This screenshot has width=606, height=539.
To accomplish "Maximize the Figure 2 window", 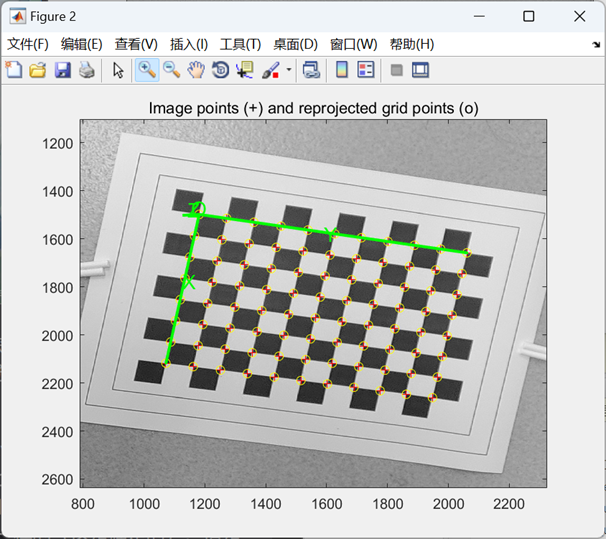I will click(x=529, y=16).
